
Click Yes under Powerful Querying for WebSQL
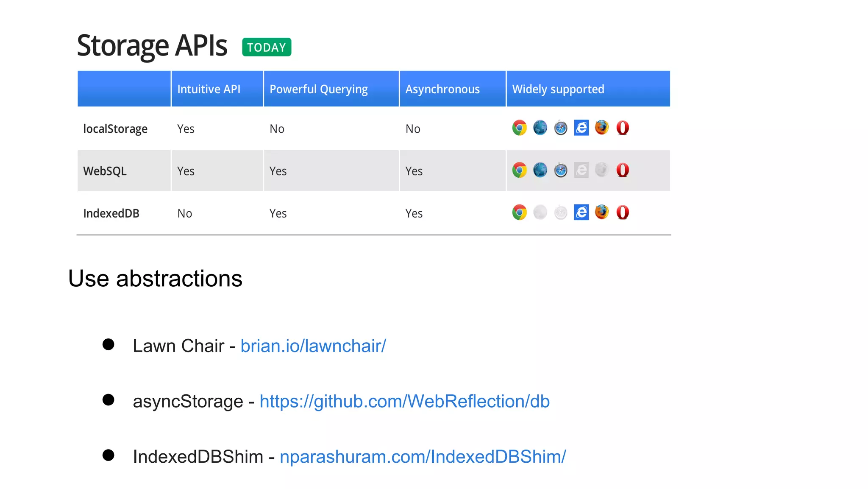[x=278, y=171]
